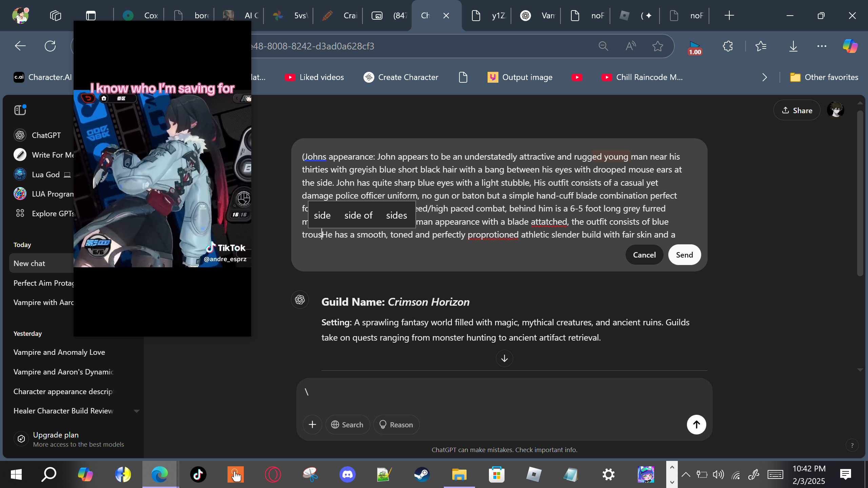Open the Other favorites folder
This screenshot has width=868, height=488.
coord(824,77)
